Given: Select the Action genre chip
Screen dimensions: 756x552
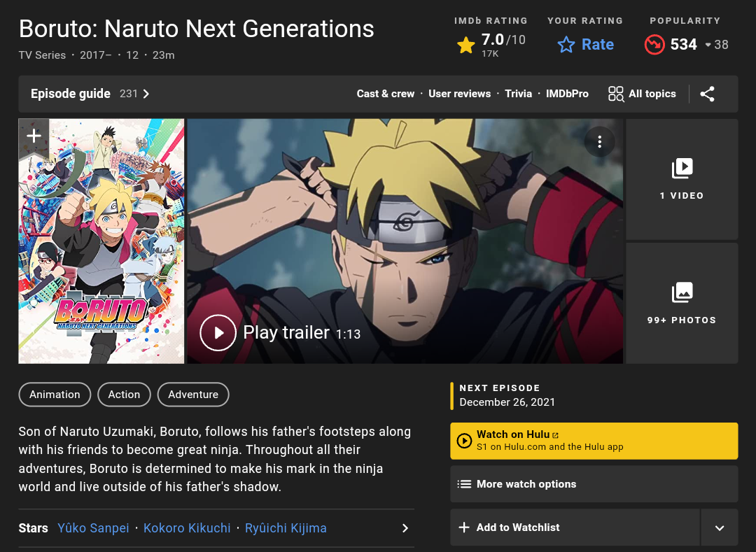Looking at the screenshot, I should (124, 395).
